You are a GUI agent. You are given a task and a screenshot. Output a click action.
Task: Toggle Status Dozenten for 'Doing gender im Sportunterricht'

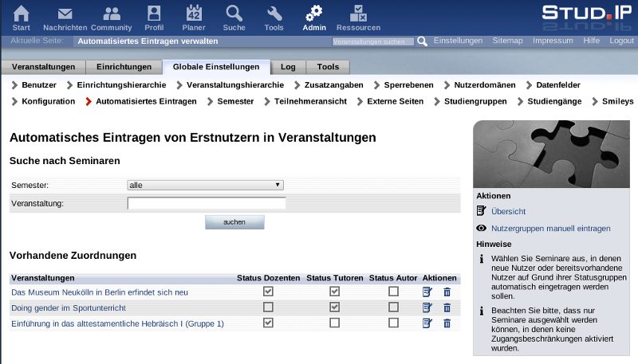point(268,307)
